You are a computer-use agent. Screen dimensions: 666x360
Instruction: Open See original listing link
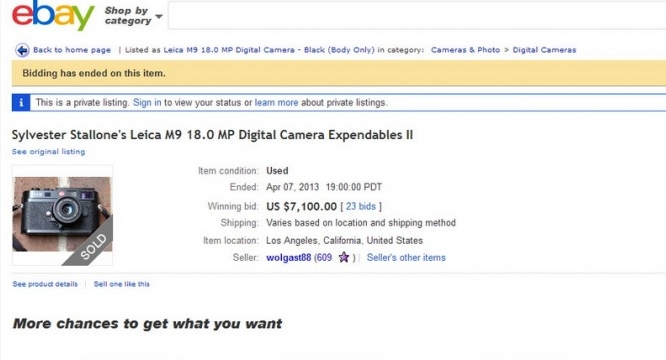point(48,152)
